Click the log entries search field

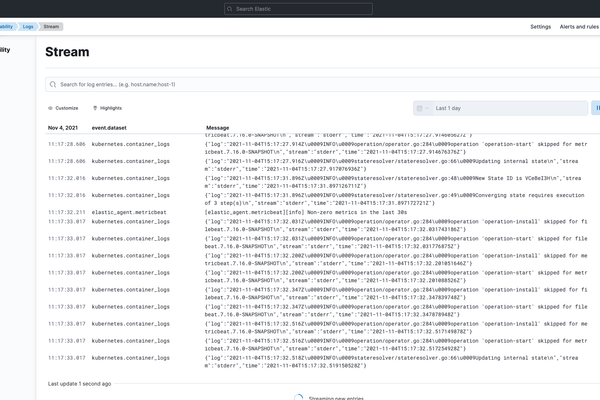pyautogui.click(x=322, y=84)
